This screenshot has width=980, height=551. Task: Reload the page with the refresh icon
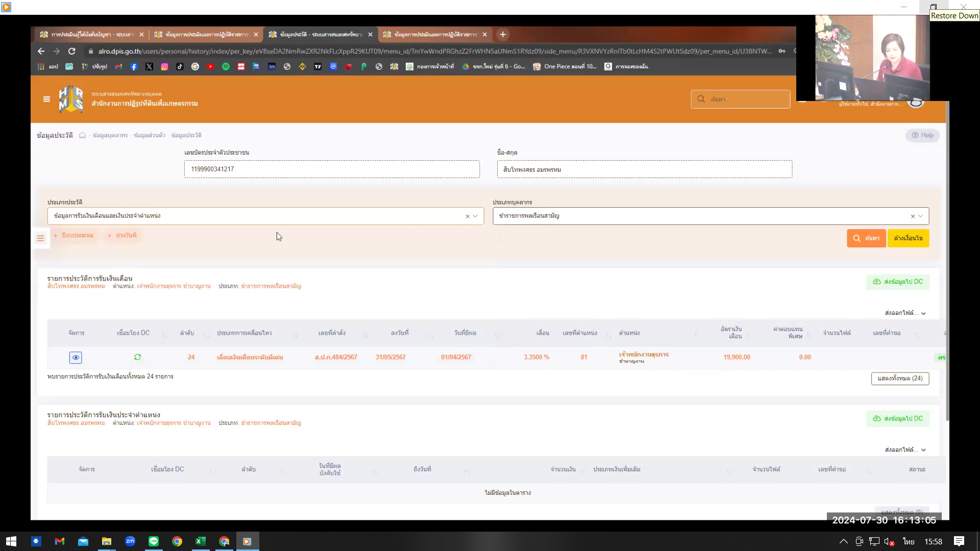(72, 51)
